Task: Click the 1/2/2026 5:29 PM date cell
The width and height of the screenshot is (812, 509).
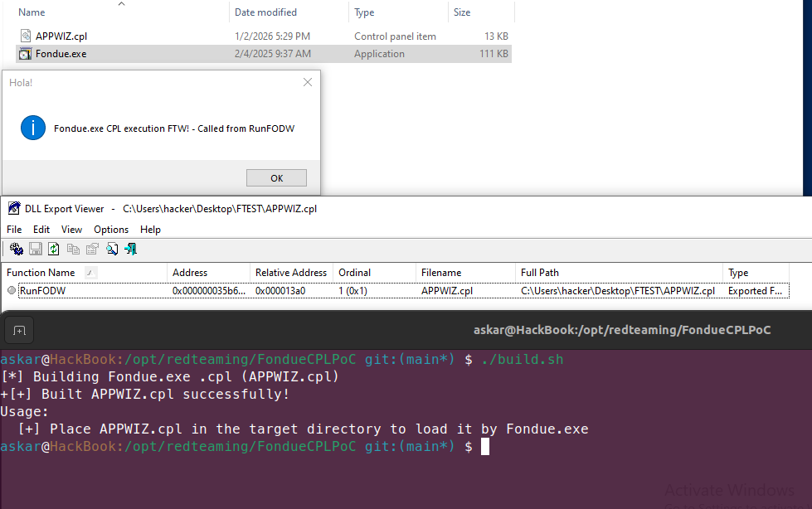Action: [x=272, y=36]
